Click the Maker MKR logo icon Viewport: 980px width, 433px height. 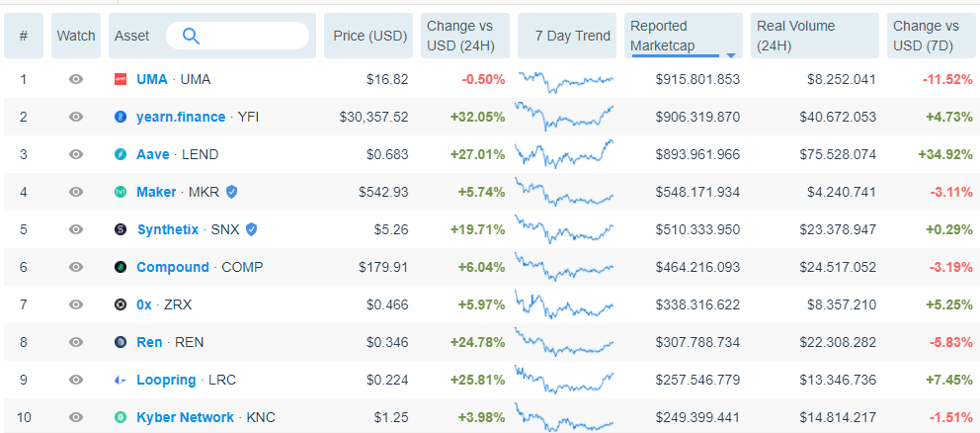pos(121,192)
